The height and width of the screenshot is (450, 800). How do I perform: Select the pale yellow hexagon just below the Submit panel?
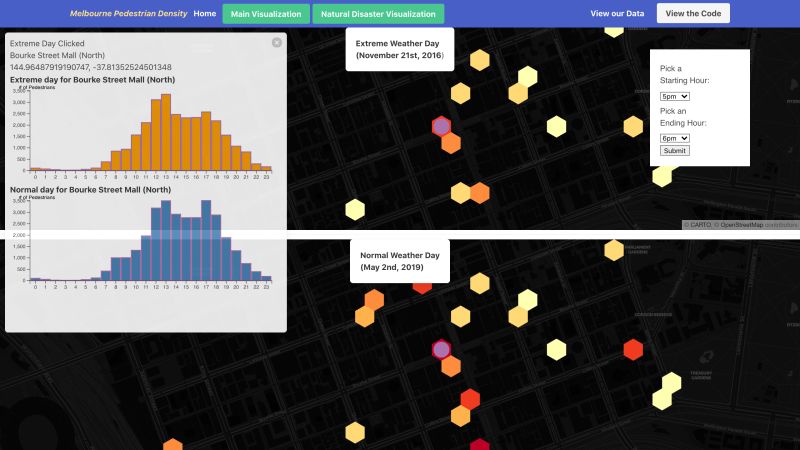coord(662,176)
